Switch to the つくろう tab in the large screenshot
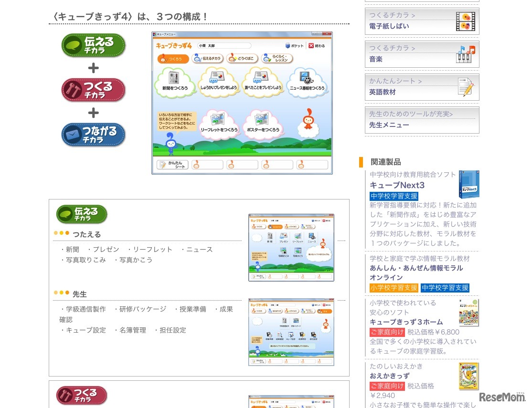The width and height of the screenshot is (532, 408). tap(173, 59)
